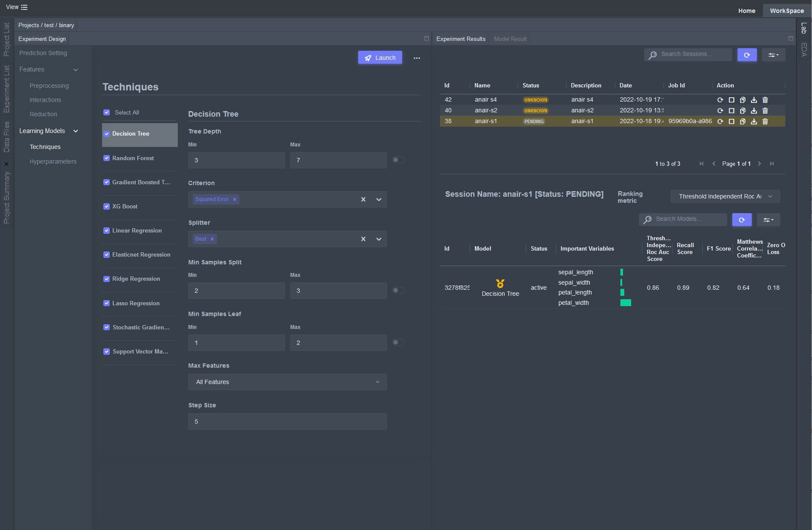Collapse the Learning Models section

76,131
